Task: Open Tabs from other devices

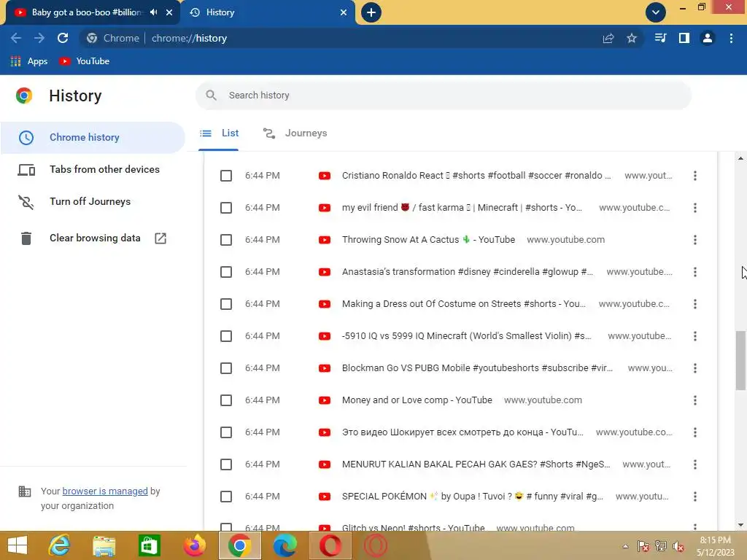Action: pos(93,169)
